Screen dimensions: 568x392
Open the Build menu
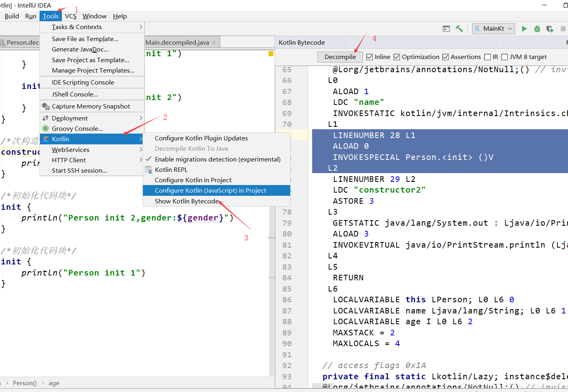[x=12, y=16]
